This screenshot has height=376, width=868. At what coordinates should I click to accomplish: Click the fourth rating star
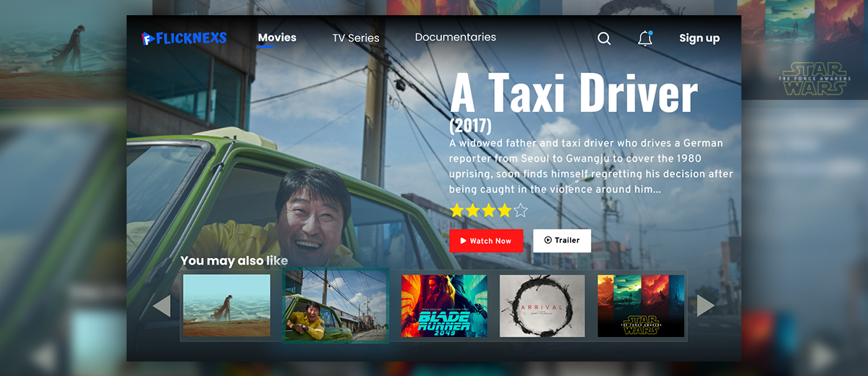point(505,211)
